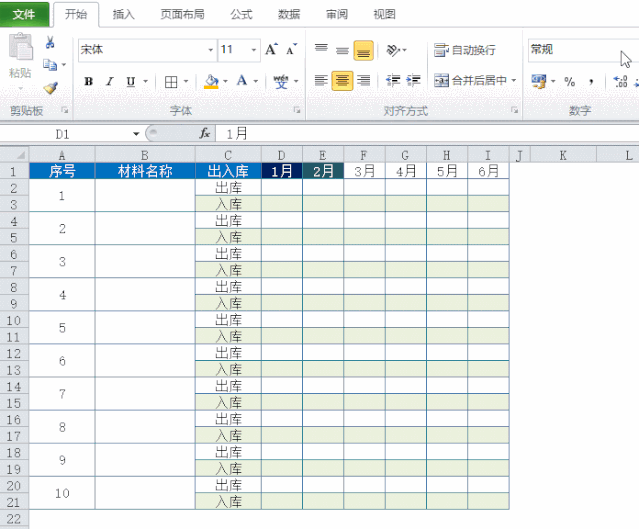
Task: Open the Name Box dropdown arrow
Action: [x=136, y=134]
